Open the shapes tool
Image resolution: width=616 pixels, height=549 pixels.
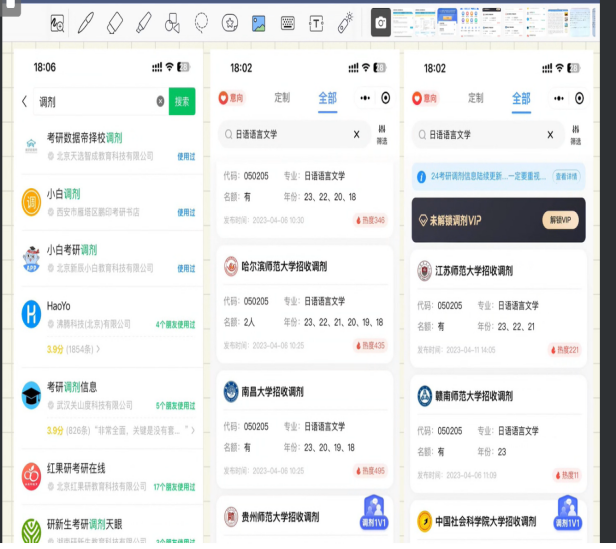click(x=230, y=21)
